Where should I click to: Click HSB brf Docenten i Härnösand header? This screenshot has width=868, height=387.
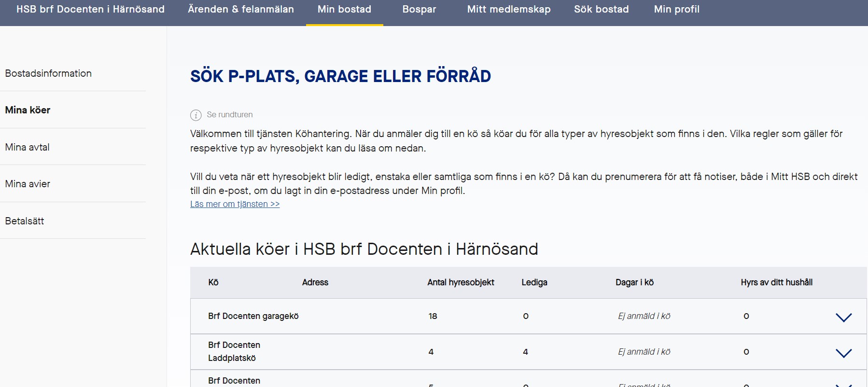coord(90,10)
